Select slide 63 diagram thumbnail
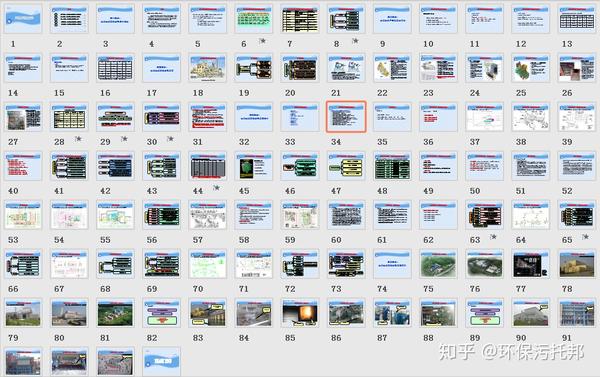The image size is (600, 377). (x=485, y=215)
